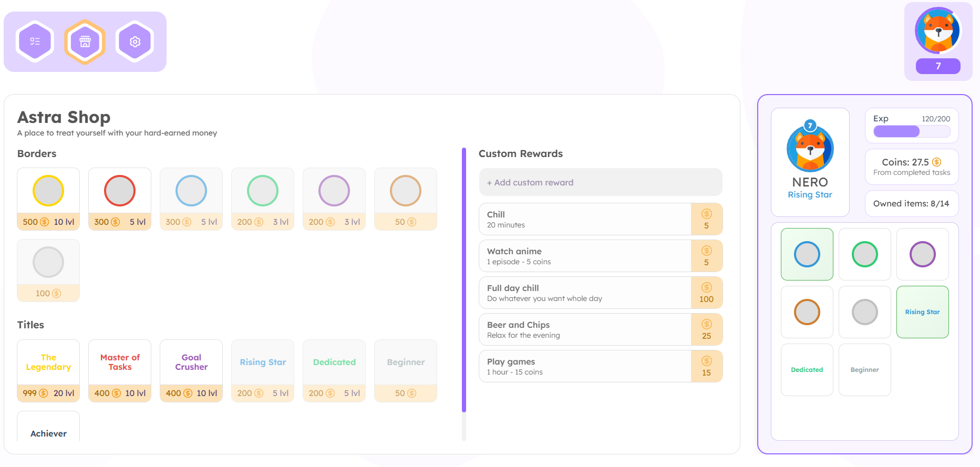This screenshot has width=980, height=467.
Task: Buy Chill reward for 5 coins
Action: pos(707,219)
